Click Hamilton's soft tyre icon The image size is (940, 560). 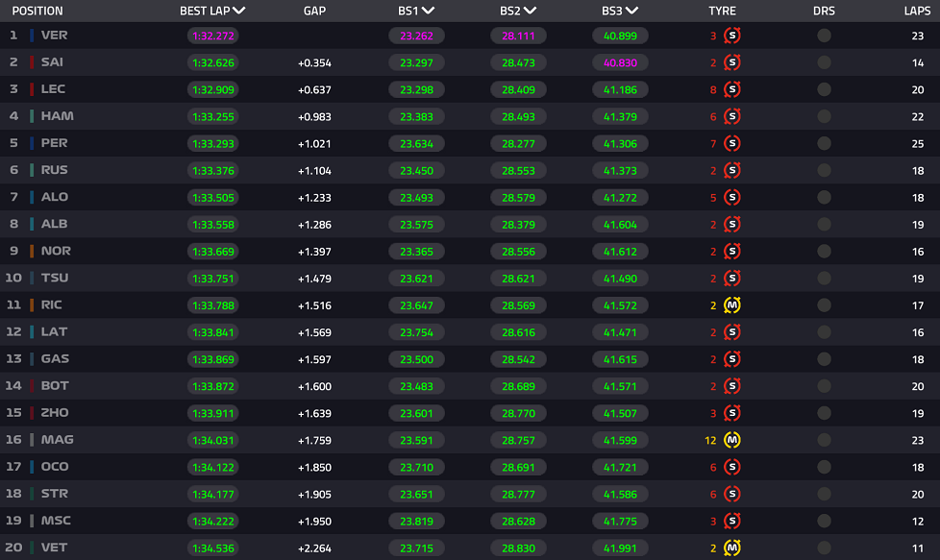coord(732,116)
